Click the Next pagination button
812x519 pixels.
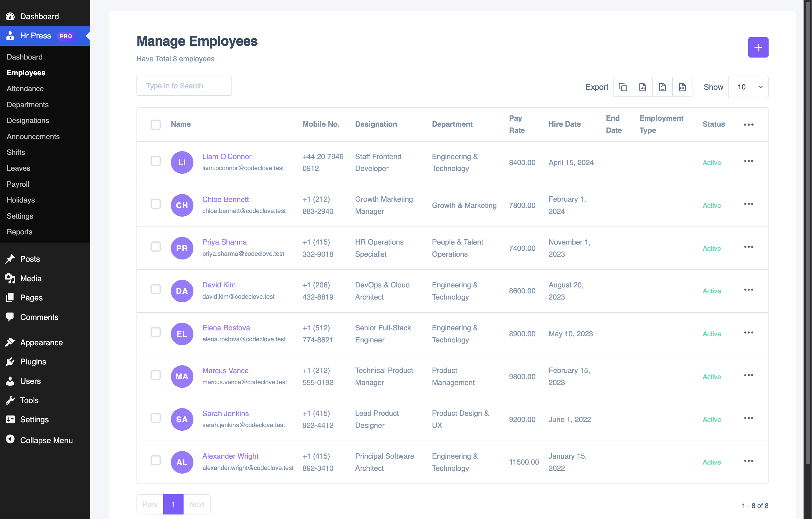click(197, 504)
